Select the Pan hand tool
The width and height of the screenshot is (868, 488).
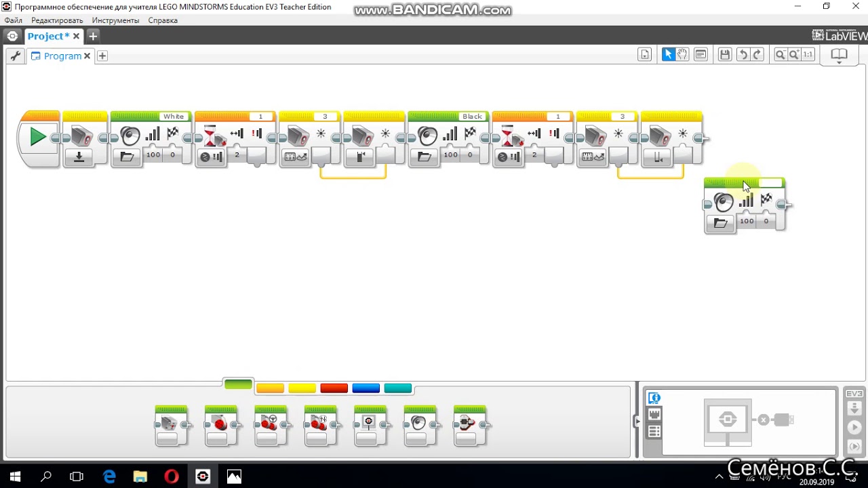pyautogui.click(x=682, y=55)
